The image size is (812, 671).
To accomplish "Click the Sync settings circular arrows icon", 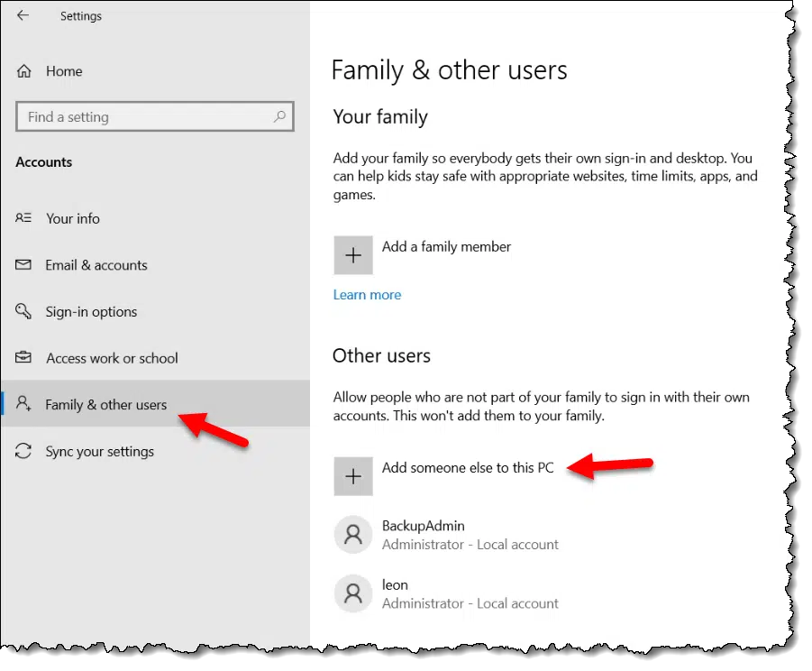I will point(23,451).
